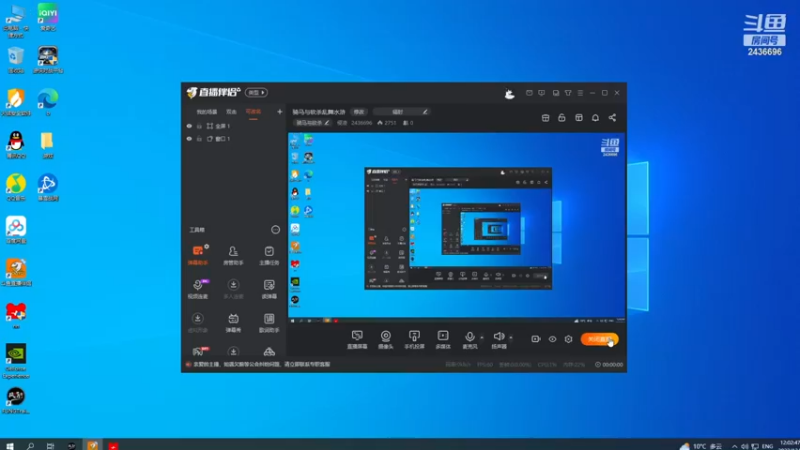Add the 多媒体 media source
This screenshot has height=450, width=800.
(443, 339)
